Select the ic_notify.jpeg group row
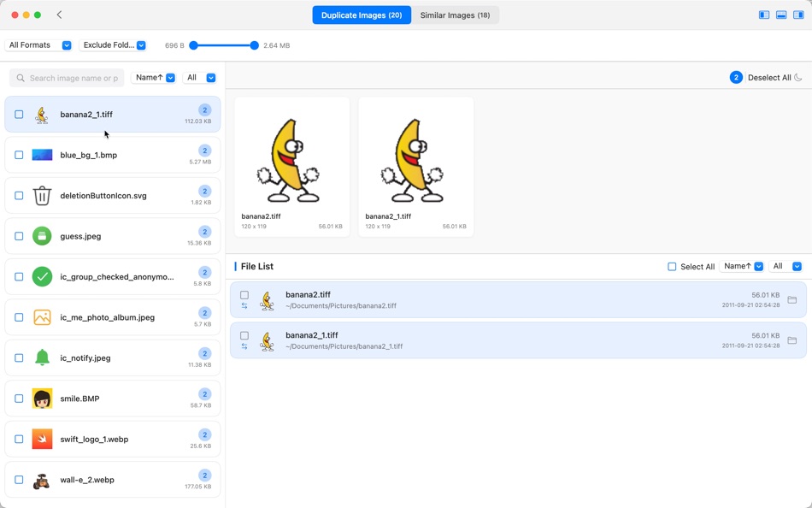This screenshot has height=508, width=812. click(x=112, y=357)
